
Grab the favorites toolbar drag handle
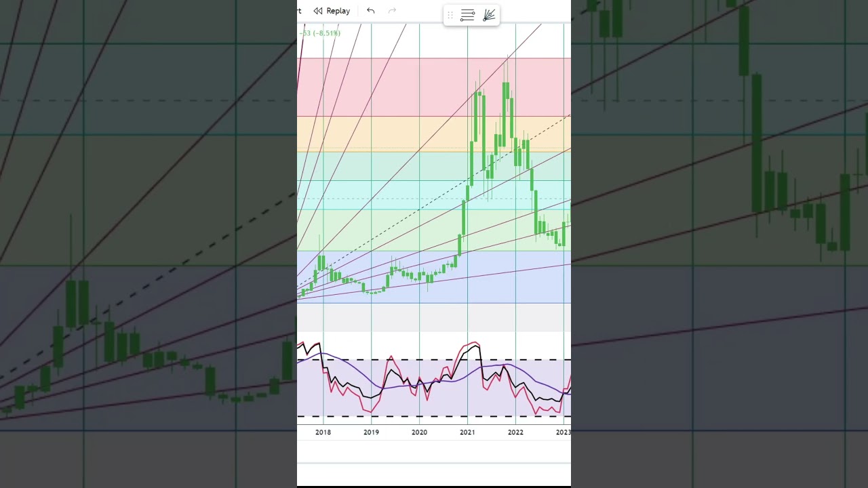(x=450, y=15)
